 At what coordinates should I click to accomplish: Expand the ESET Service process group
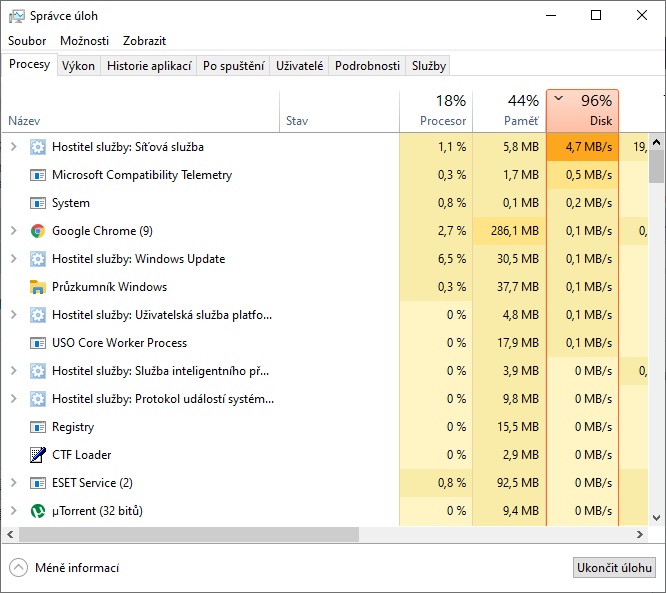point(13,483)
